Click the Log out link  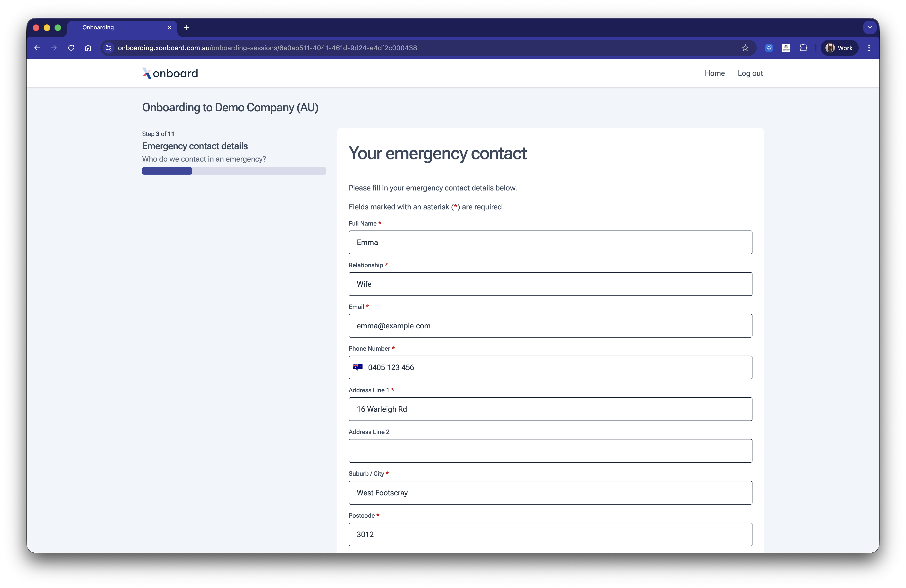click(x=750, y=73)
